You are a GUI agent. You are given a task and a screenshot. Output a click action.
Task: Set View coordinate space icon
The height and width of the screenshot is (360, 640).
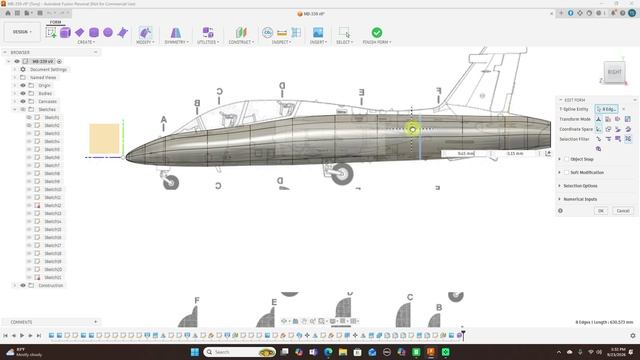click(x=608, y=129)
